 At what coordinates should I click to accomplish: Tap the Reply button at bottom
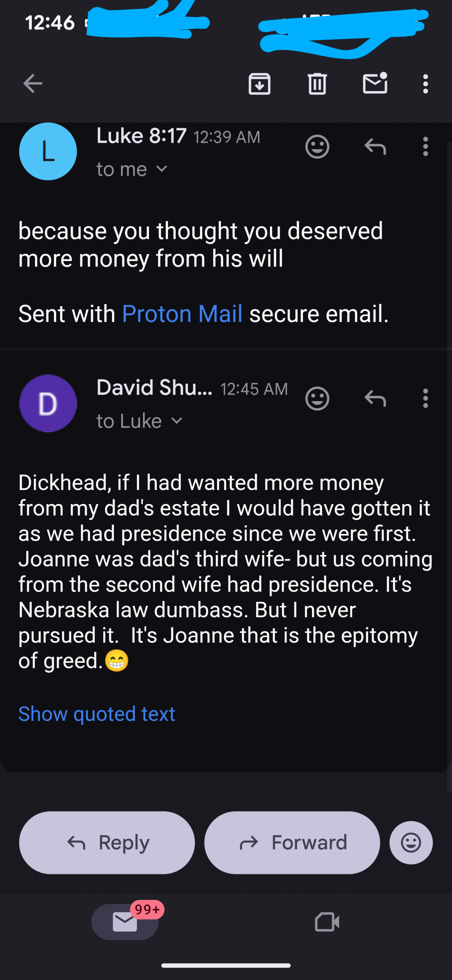(x=107, y=843)
